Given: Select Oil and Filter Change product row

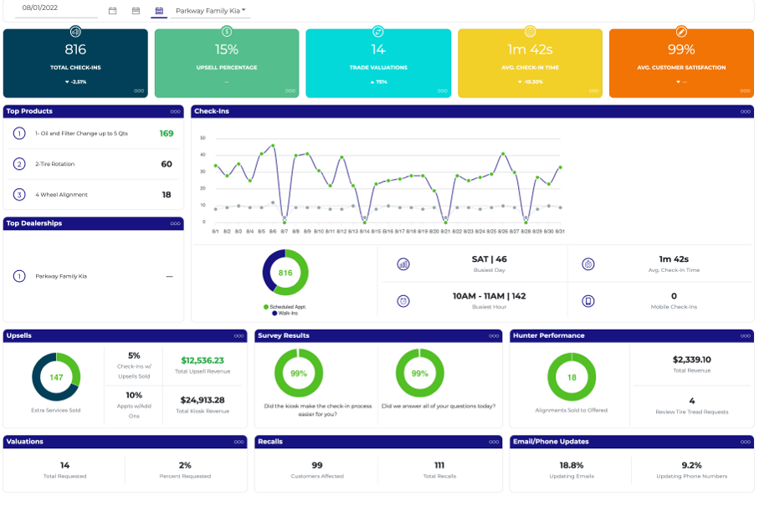Looking at the screenshot, I should (94, 134).
